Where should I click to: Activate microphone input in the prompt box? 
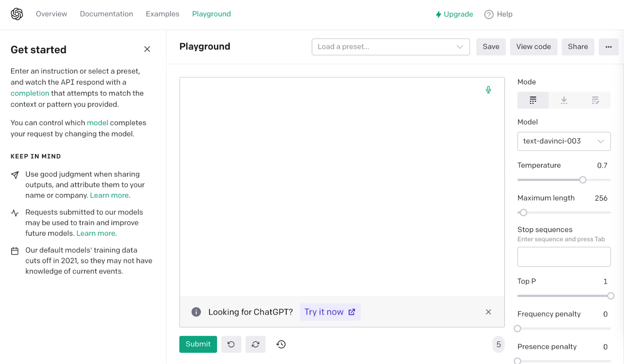pyautogui.click(x=488, y=90)
